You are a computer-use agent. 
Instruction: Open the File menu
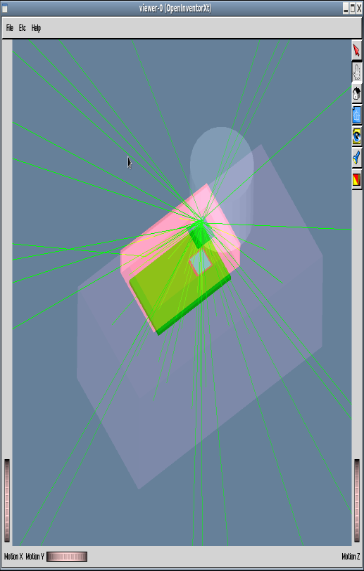[9, 28]
